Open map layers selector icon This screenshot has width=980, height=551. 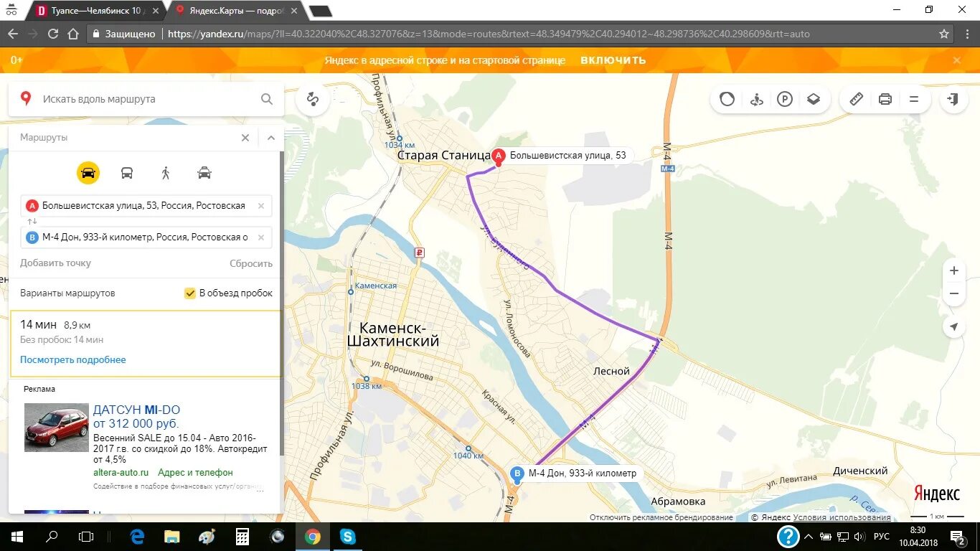tap(813, 100)
